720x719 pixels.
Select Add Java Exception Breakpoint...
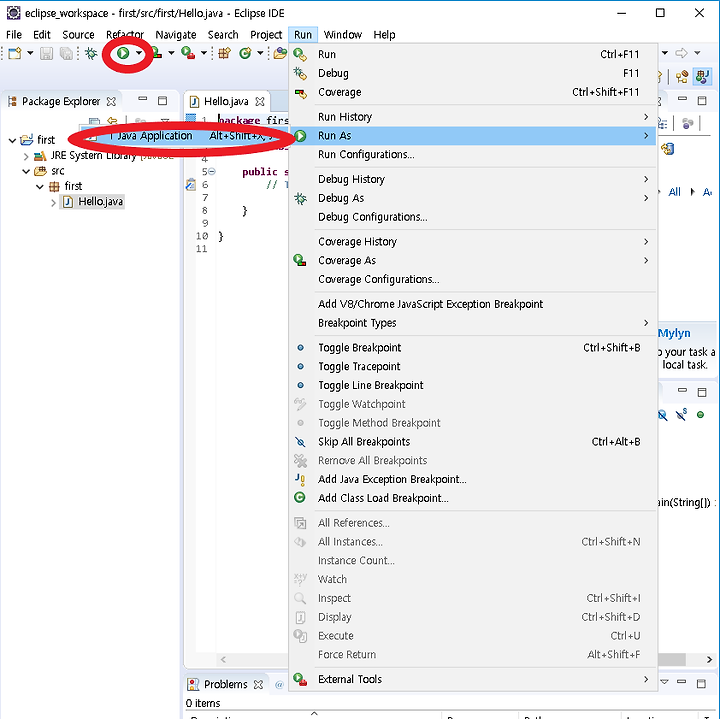pyautogui.click(x=472, y=479)
